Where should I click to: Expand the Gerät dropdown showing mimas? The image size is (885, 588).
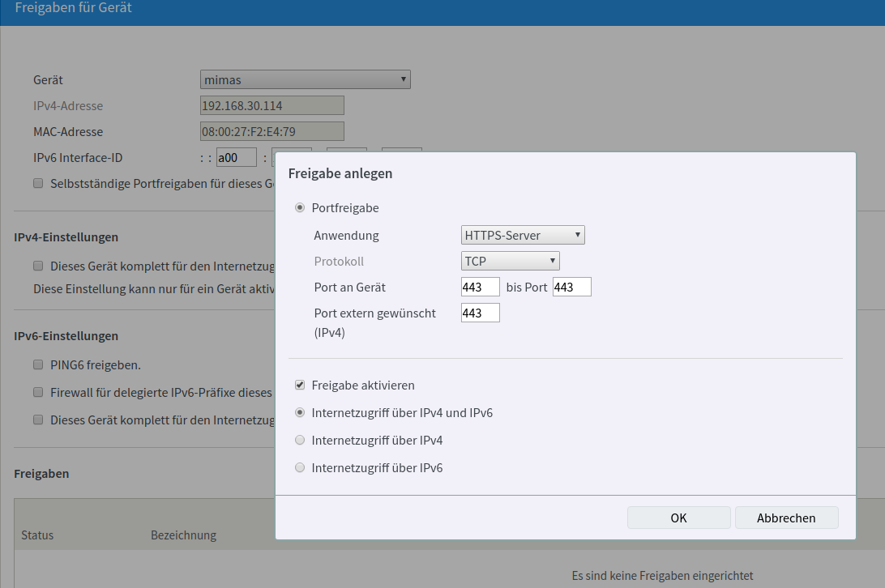pos(305,79)
